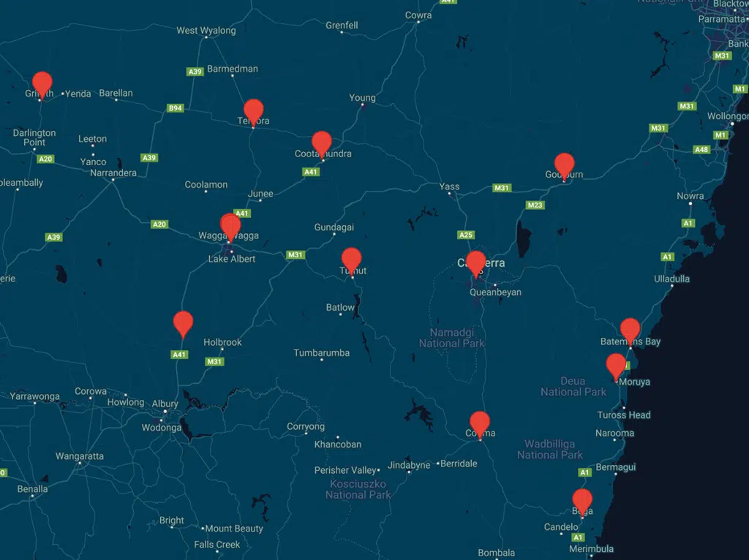
Task: Open the Cooma location marker
Action: (480, 423)
